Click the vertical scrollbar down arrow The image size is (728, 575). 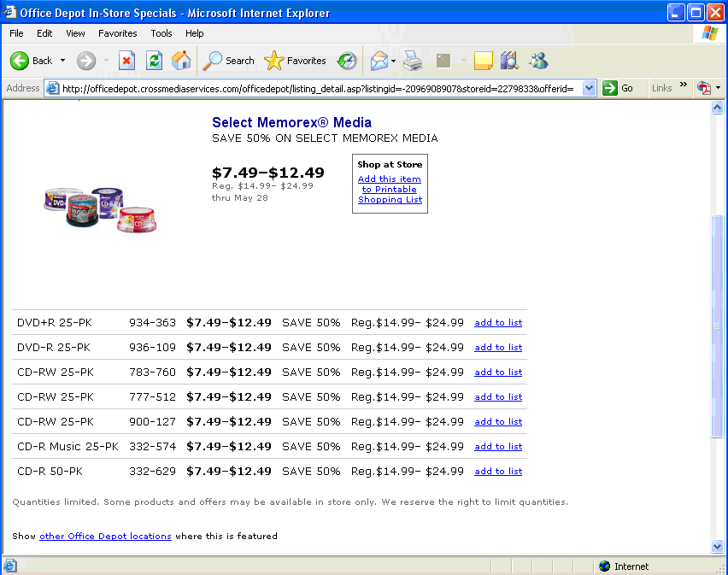click(x=717, y=546)
